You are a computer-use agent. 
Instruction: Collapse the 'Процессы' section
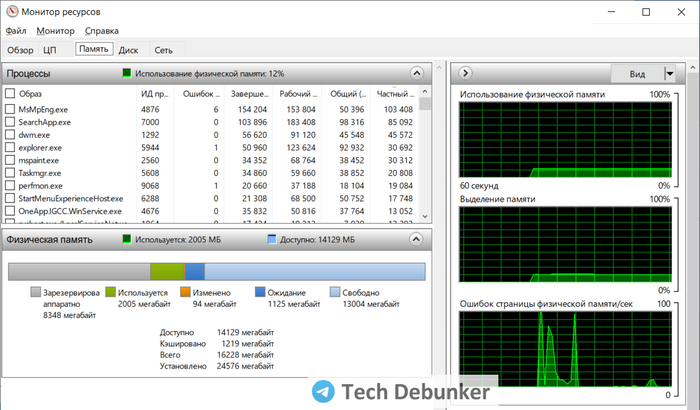(x=416, y=73)
